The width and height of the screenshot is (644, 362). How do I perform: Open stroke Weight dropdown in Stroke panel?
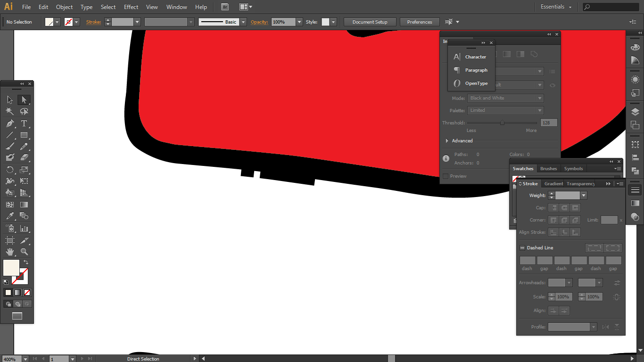click(584, 196)
